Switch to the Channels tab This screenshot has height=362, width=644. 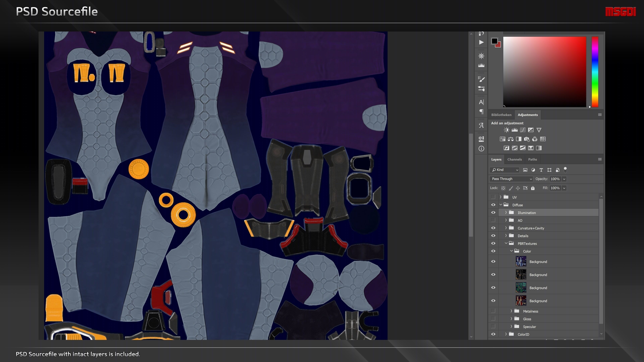[515, 159]
